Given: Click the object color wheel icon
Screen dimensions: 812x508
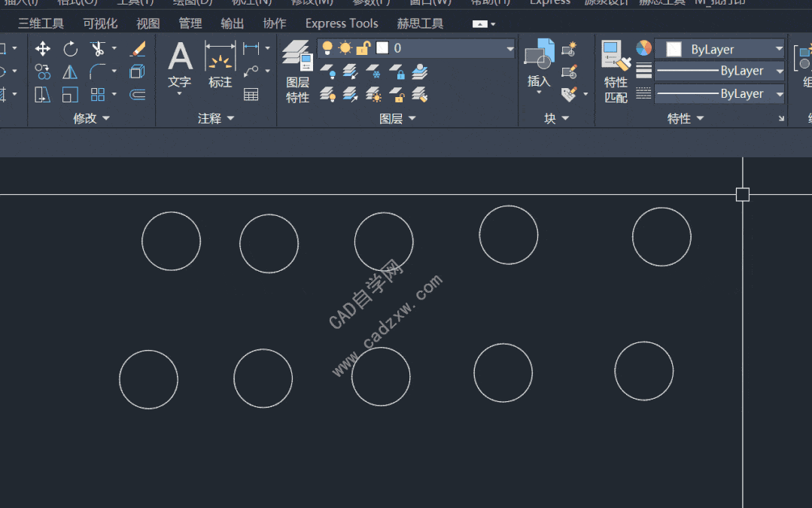Looking at the screenshot, I should 643,48.
